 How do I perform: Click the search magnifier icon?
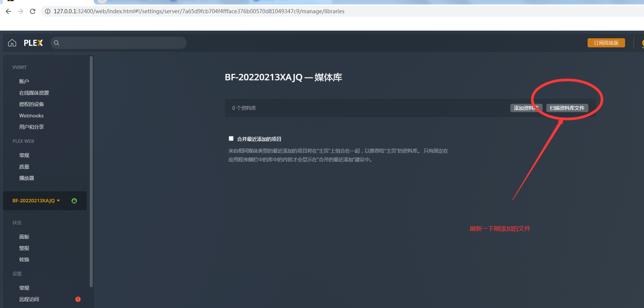56,43
